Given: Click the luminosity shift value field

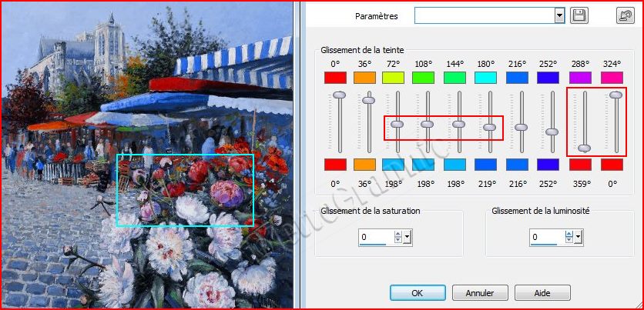Looking at the screenshot, I should coord(547,238).
